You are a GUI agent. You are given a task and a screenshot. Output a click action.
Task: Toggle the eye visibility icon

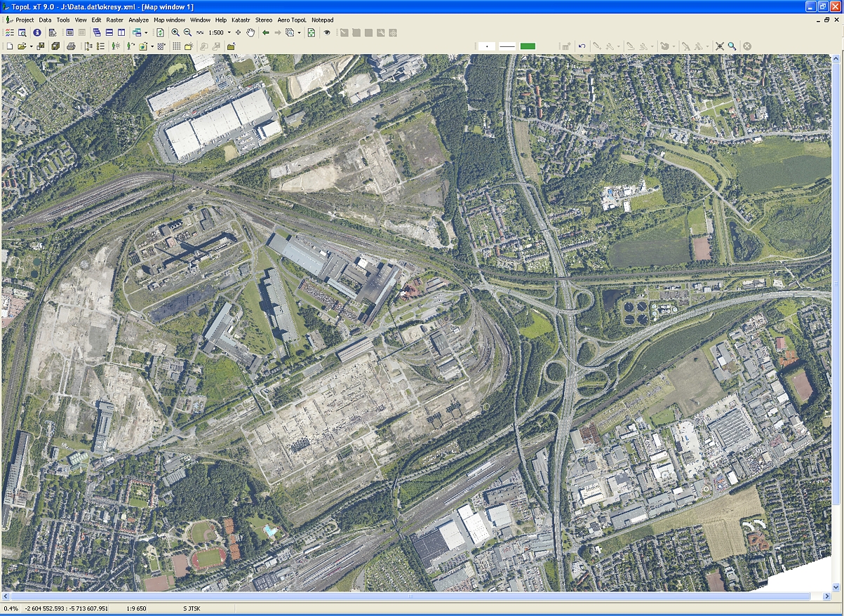point(327,33)
